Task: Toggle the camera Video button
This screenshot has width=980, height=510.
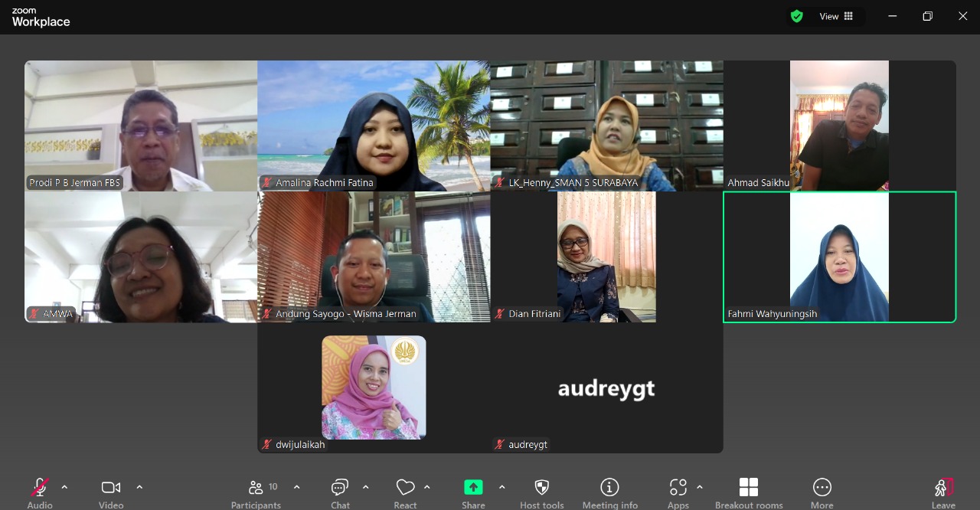Action: pyautogui.click(x=111, y=488)
